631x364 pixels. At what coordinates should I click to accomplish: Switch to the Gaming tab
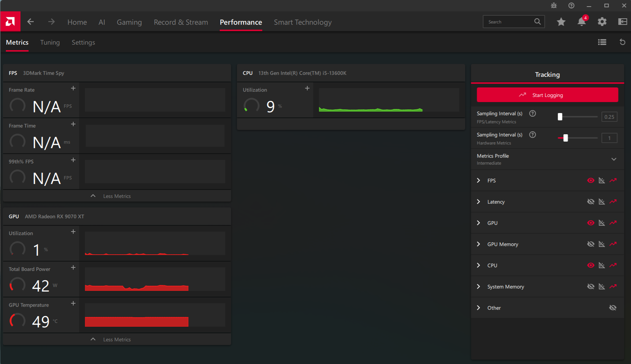pyautogui.click(x=129, y=22)
